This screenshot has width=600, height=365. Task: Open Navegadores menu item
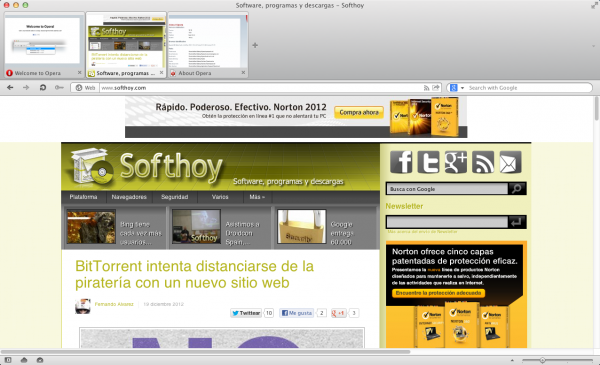(x=129, y=197)
